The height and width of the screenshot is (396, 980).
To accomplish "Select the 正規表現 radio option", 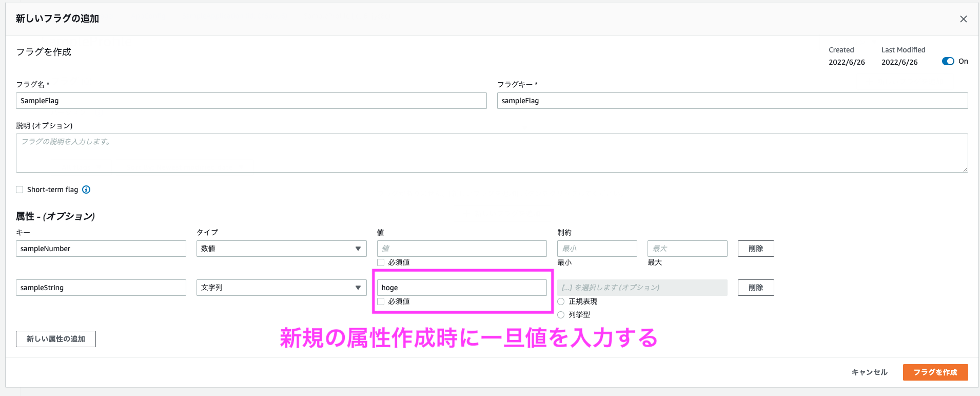I will point(561,301).
